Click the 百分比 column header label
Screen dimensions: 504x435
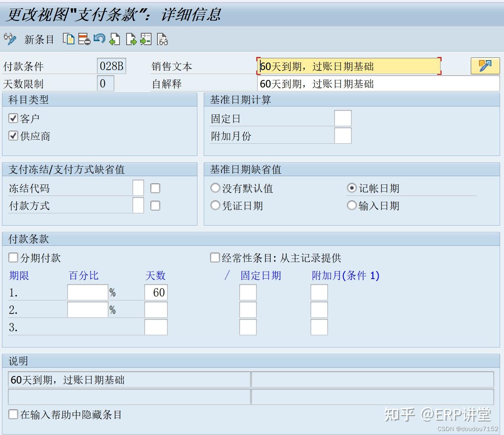coord(83,275)
